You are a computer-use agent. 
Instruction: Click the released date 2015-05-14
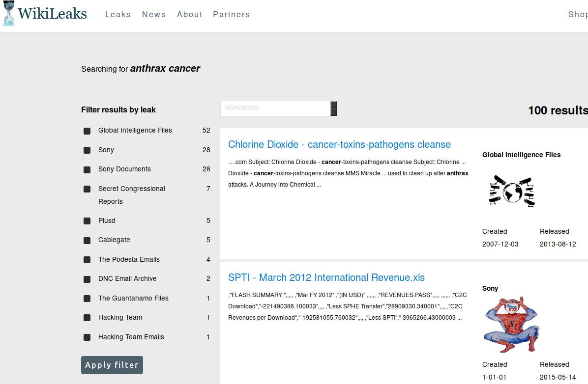pyautogui.click(x=558, y=377)
